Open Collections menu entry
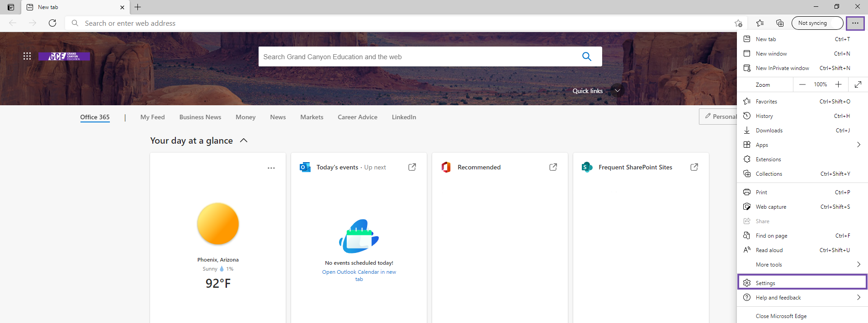 click(802, 174)
